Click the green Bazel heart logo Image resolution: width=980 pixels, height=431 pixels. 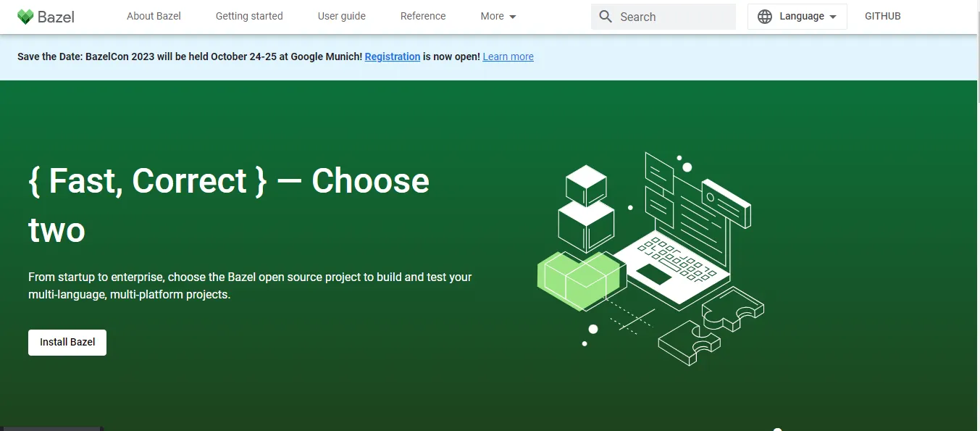click(25, 17)
